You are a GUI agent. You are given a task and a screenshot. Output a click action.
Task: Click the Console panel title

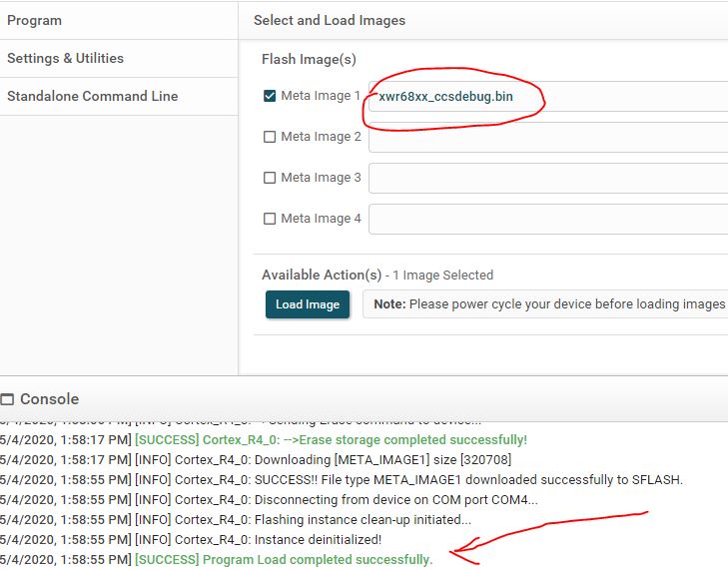[49, 399]
